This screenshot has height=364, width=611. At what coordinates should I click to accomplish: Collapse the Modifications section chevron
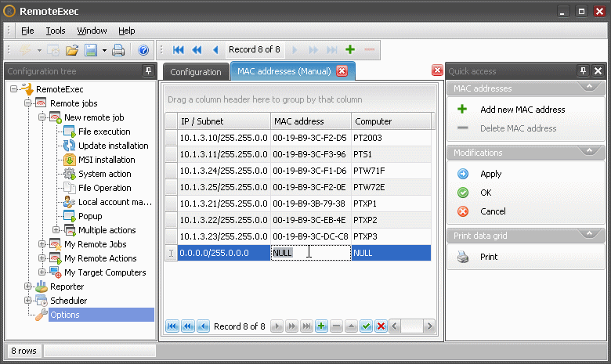click(589, 151)
